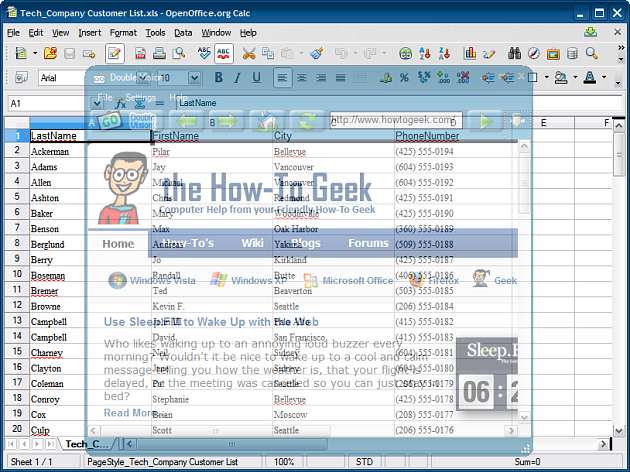Open the Name Box dropdown arrow
The width and height of the screenshot is (630, 472).
96,104
